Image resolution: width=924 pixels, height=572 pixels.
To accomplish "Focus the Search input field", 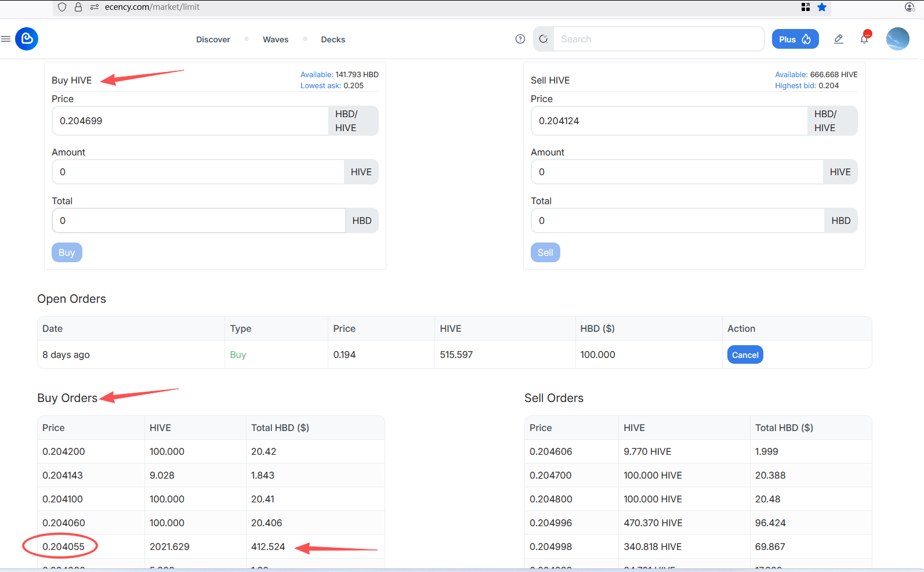I will tap(659, 39).
